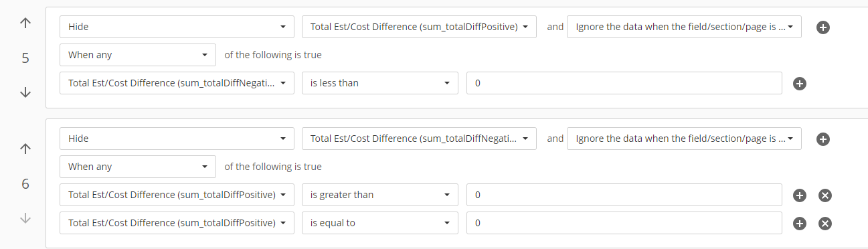
Task: Add condition plus icon beside rule 5 'is less than' row
Action: tap(799, 84)
